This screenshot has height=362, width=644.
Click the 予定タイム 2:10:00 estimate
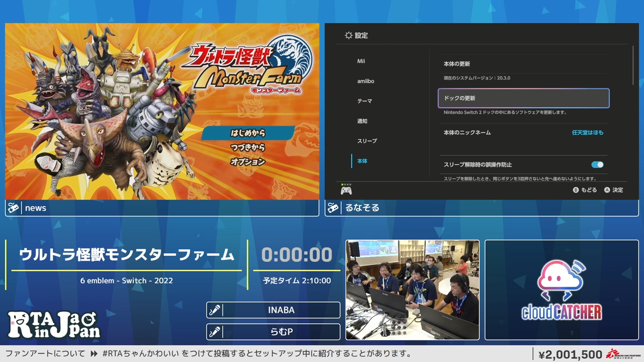pyautogui.click(x=297, y=281)
